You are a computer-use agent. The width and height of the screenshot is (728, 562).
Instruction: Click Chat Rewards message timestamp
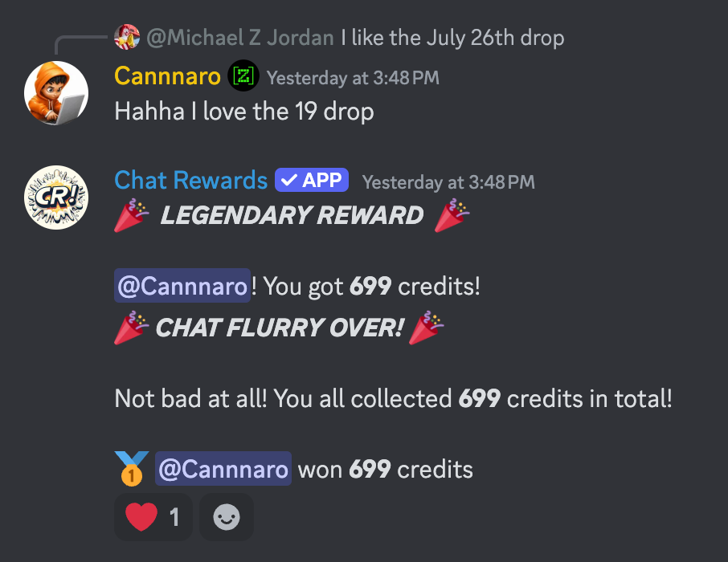pyautogui.click(x=448, y=182)
